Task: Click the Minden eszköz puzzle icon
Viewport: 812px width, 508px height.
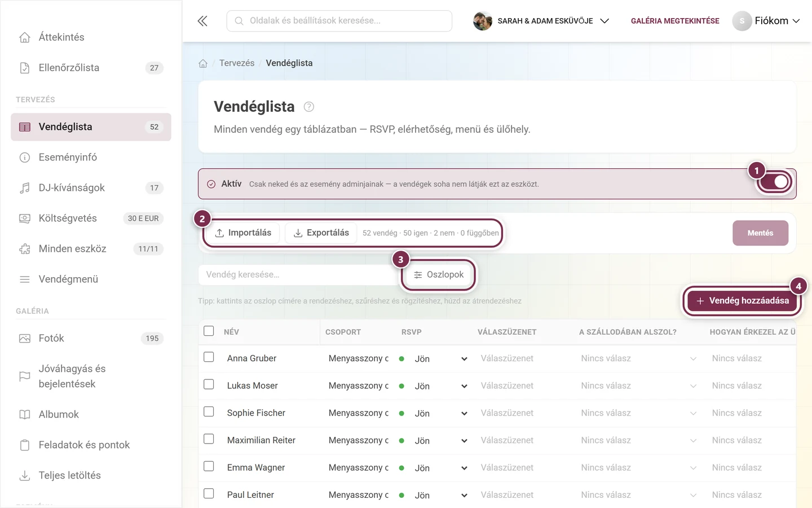Action: pyautogui.click(x=25, y=249)
